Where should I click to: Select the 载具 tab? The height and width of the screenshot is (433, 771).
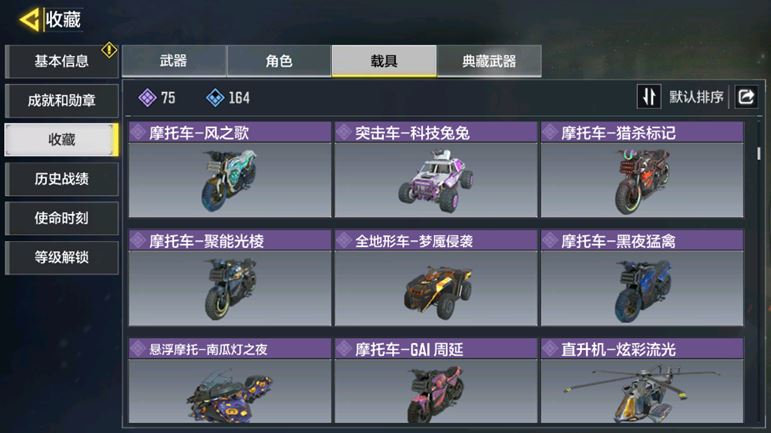tap(384, 61)
